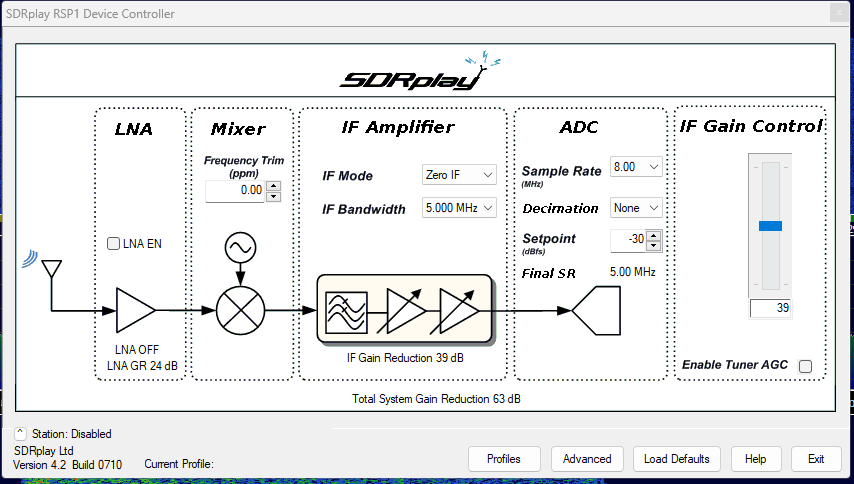
Task: Open the IF Bandwidth dropdown
Action: [459, 208]
